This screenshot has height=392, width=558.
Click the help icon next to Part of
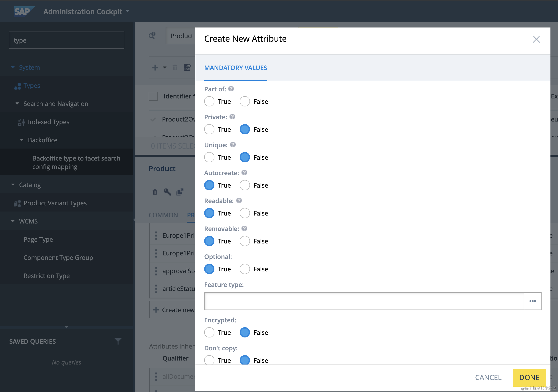point(231,89)
